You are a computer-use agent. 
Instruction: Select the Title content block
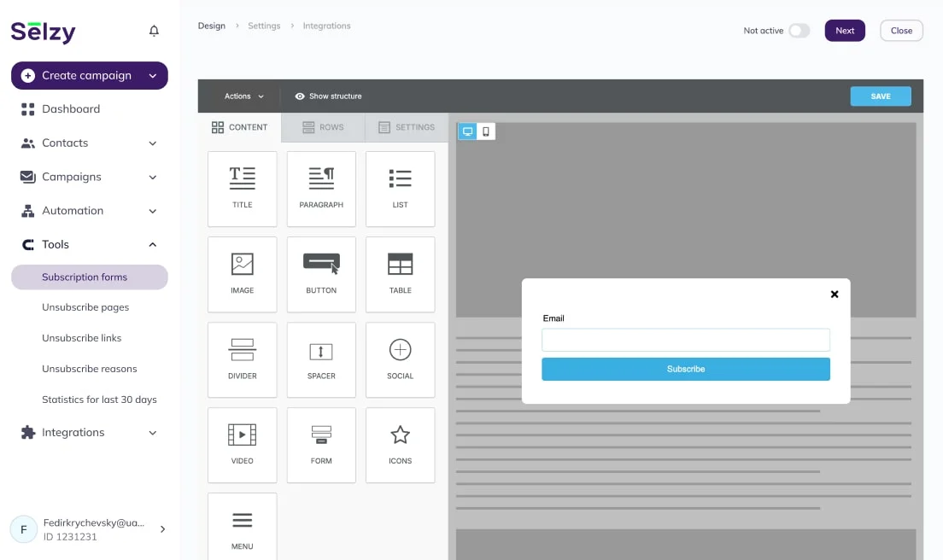click(x=242, y=188)
